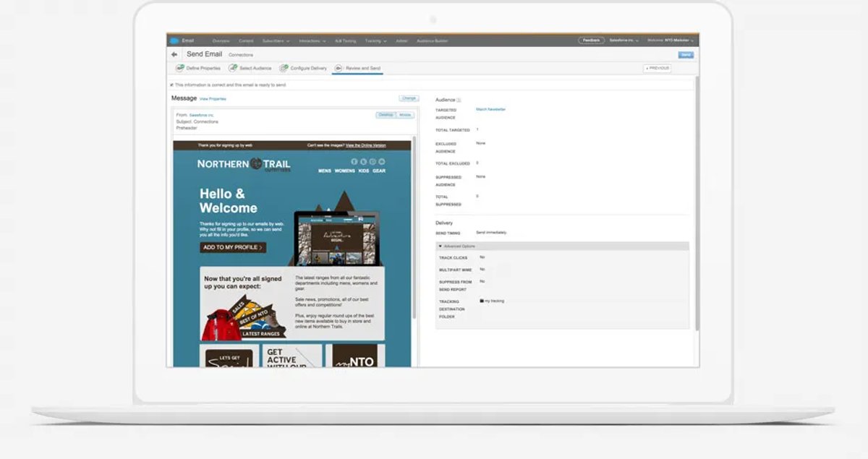Click the Audience info icon
Viewport: 868px width, 459px height.
pos(459,100)
